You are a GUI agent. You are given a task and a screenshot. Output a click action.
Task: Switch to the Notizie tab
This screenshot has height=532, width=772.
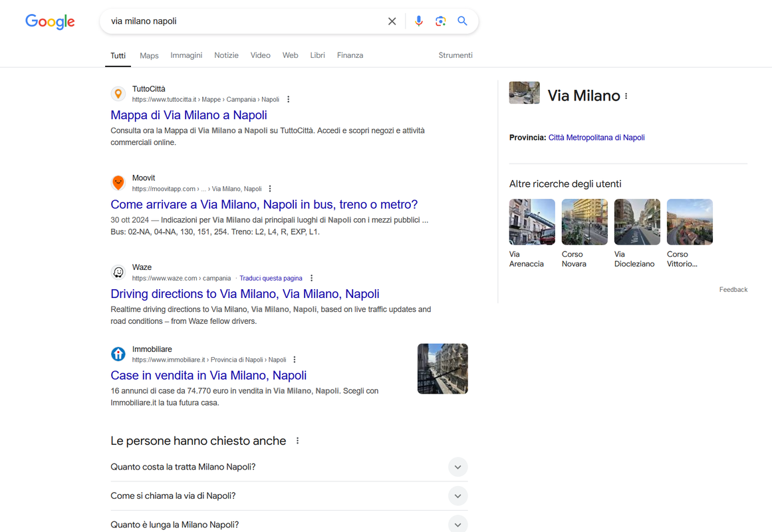(227, 55)
